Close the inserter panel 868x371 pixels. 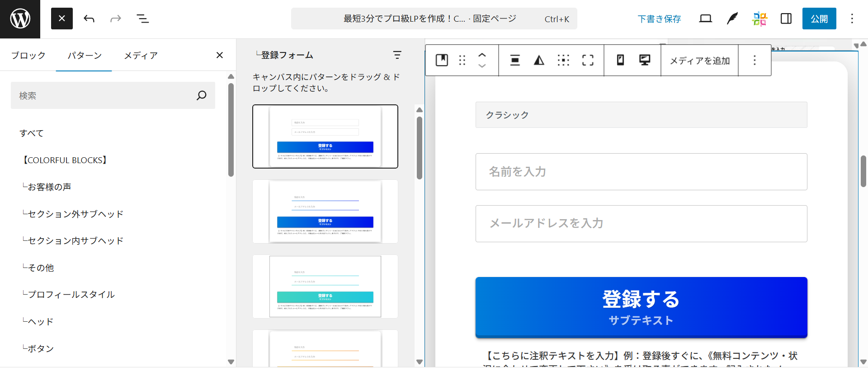click(220, 55)
